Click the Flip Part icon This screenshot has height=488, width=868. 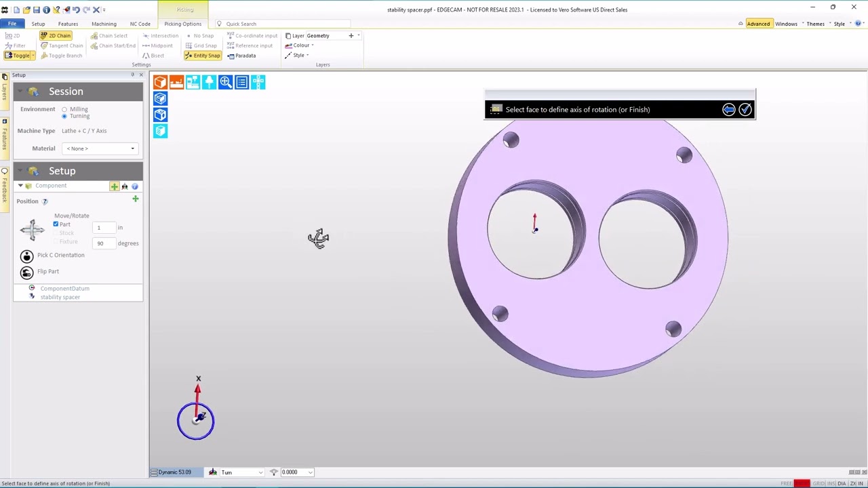(x=26, y=272)
